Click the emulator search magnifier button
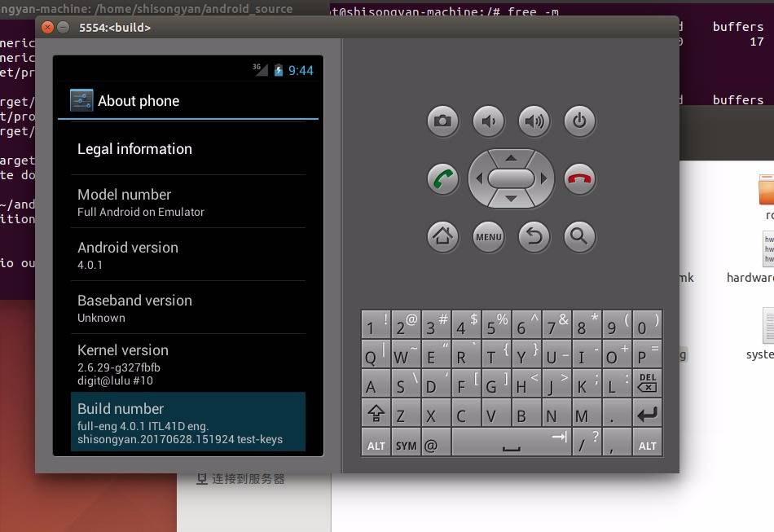This screenshot has width=774, height=532. click(579, 237)
